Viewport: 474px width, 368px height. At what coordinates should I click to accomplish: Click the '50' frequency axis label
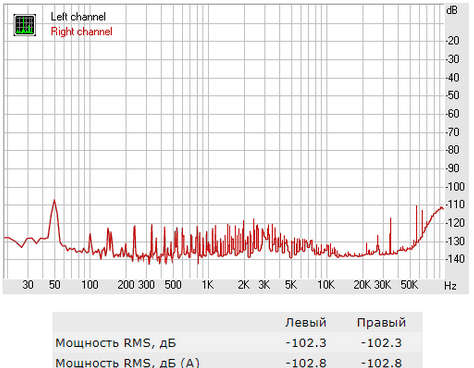pos(55,285)
